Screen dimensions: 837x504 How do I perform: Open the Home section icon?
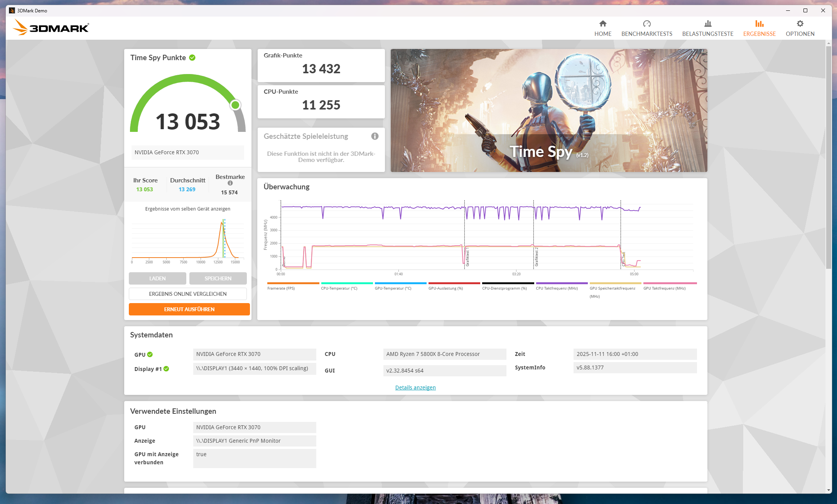click(602, 24)
